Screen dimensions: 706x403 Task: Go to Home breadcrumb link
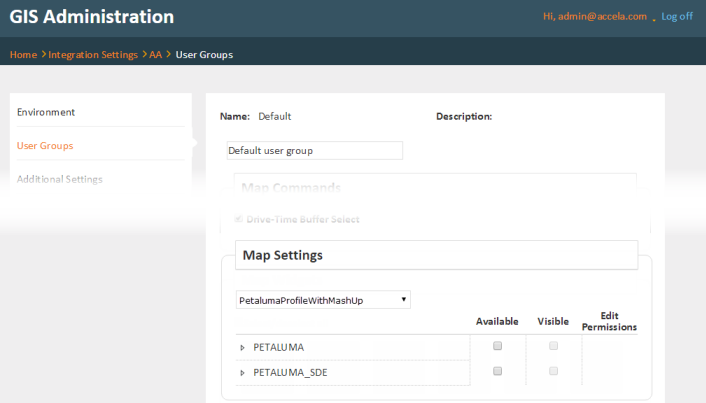tap(23, 54)
